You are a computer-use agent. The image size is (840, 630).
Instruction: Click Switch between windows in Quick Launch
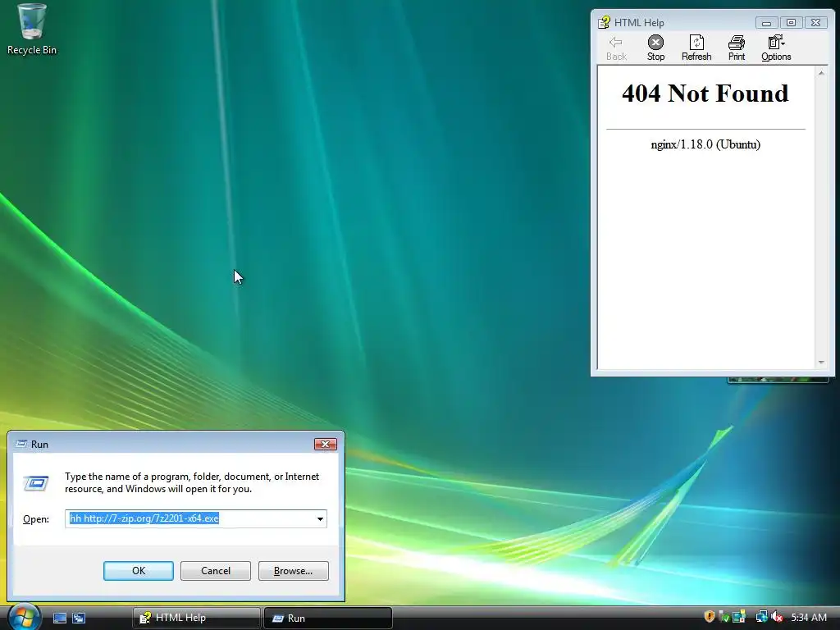79,618
